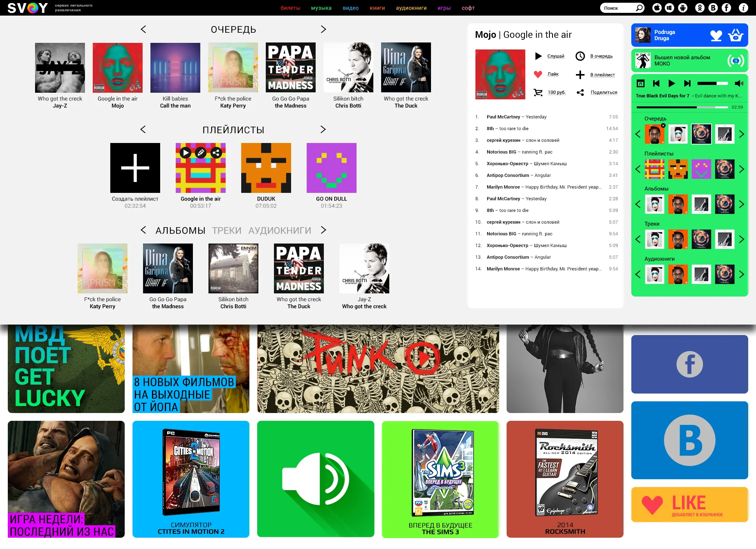Create a new playlist with plus tile
This screenshot has width=756, height=549.
[135, 168]
